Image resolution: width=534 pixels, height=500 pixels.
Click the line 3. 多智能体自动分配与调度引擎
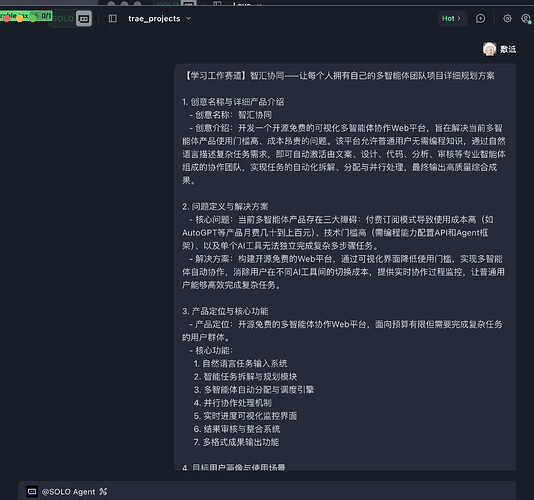(x=254, y=390)
